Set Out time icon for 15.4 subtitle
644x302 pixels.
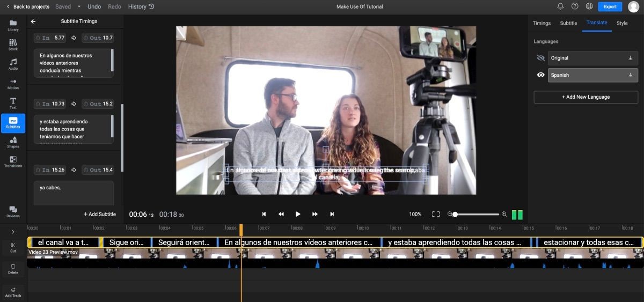pos(86,170)
